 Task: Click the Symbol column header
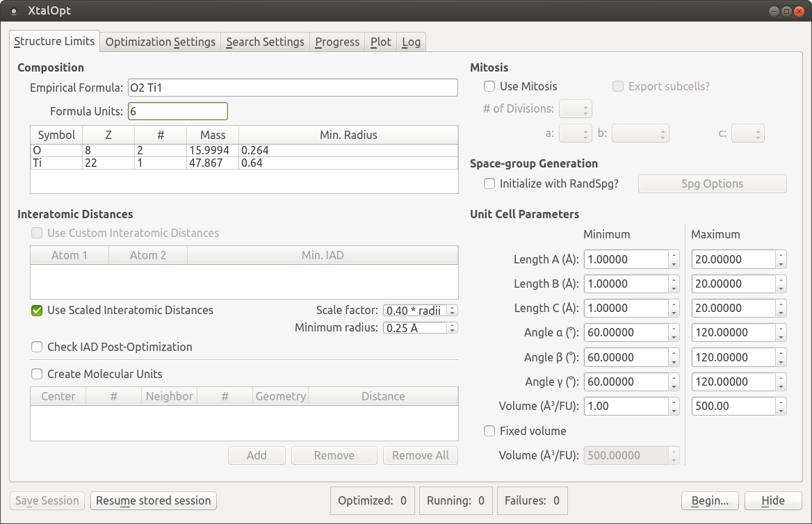(x=56, y=135)
